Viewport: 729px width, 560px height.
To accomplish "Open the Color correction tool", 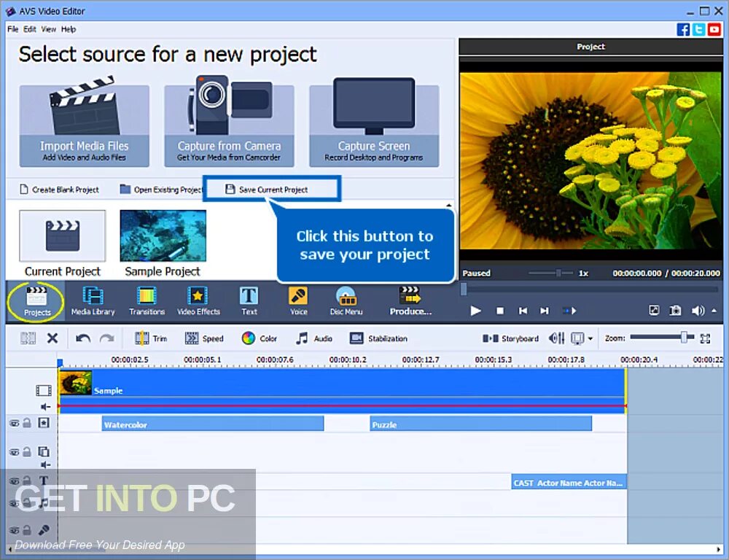I will pos(259,338).
